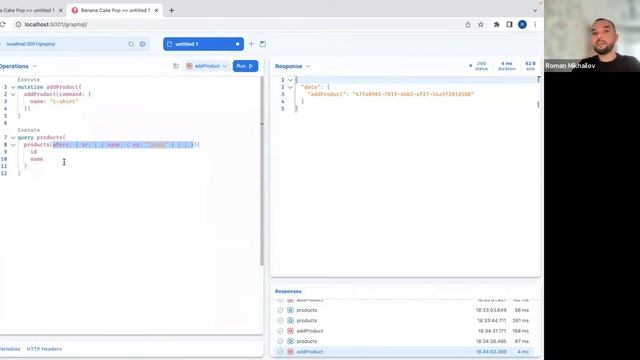640x360 pixels.
Task: Close the first Banana Cake Pop browser tab
Action: (61, 11)
